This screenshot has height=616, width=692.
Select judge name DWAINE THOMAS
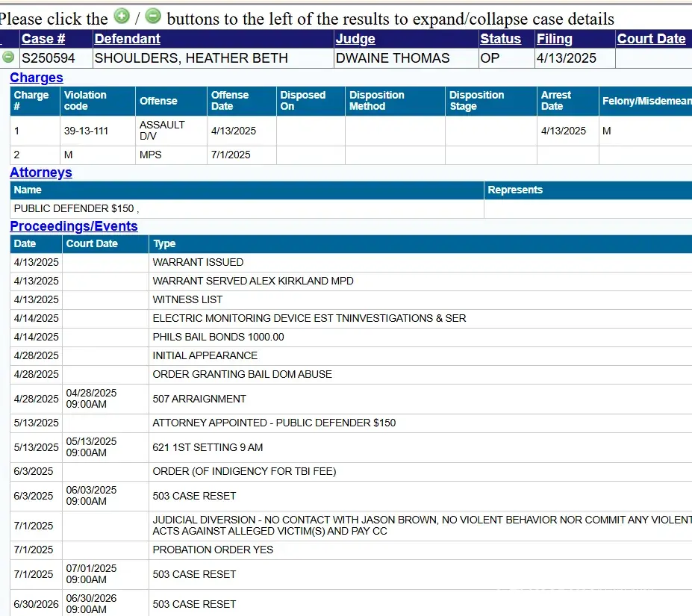click(393, 58)
